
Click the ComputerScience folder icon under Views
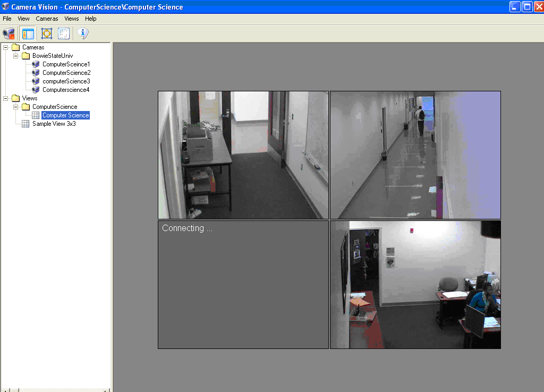point(25,107)
